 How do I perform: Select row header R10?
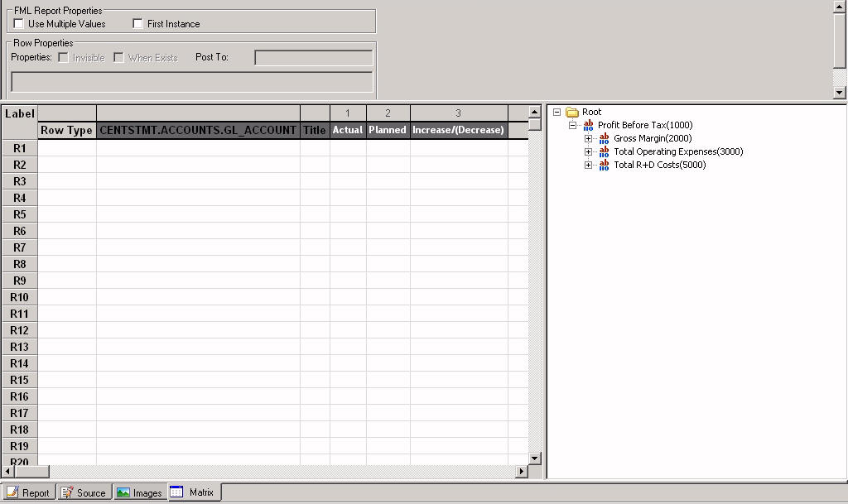pyautogui.click(x=20, y=297)
